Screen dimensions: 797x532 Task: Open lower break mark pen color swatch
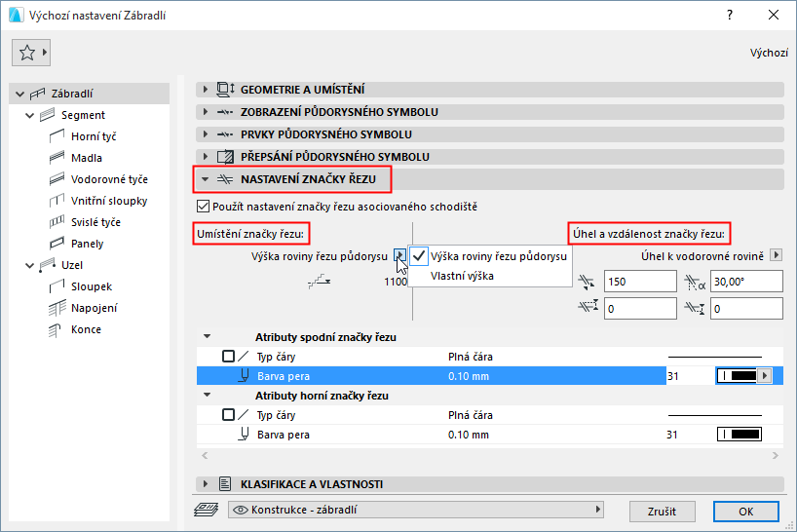pyautogui.click(x=738, y=376)
